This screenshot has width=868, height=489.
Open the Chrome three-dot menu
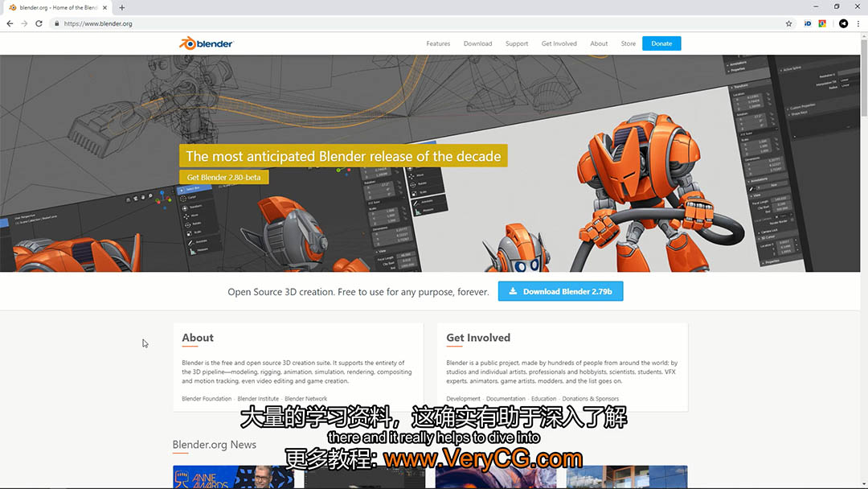[x=858, y=24]
